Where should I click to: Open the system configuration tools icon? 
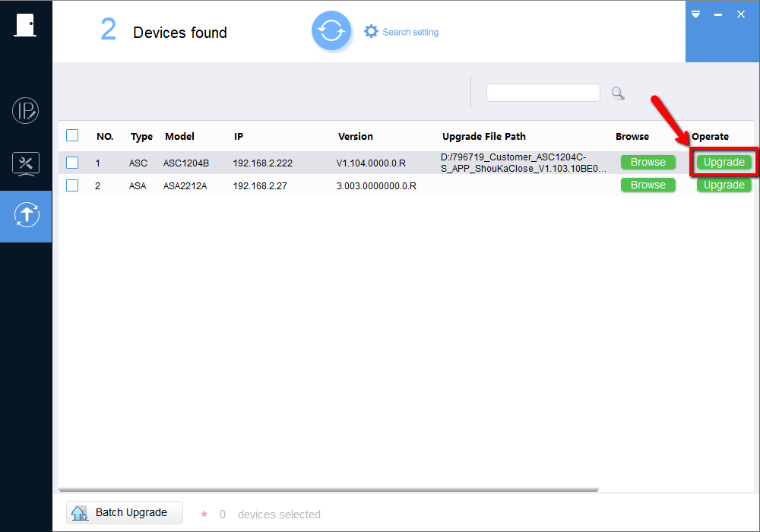(26, 163)
